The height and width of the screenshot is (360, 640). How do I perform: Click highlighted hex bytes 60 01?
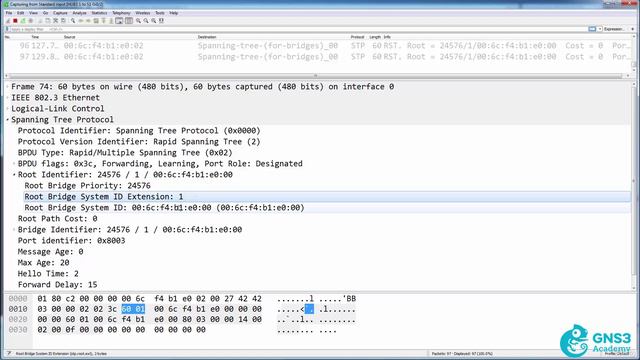pyautogui.click(x=133, y=309)
